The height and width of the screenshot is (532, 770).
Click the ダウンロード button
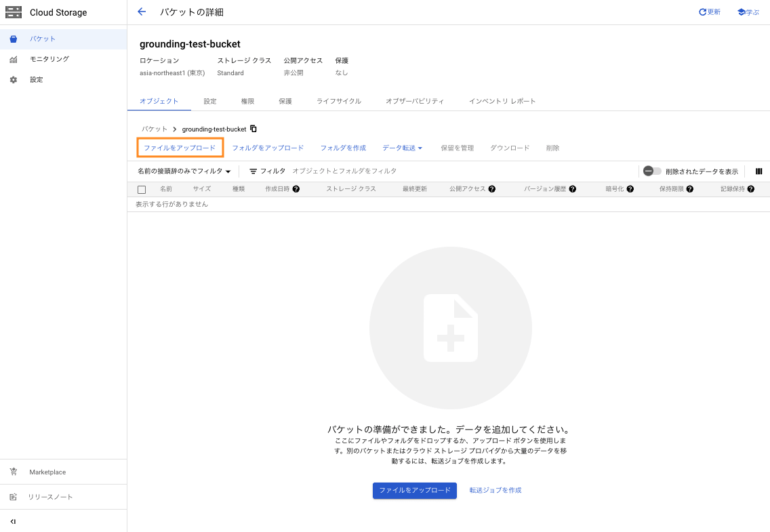pyautogui.click(x=510, y=148)
